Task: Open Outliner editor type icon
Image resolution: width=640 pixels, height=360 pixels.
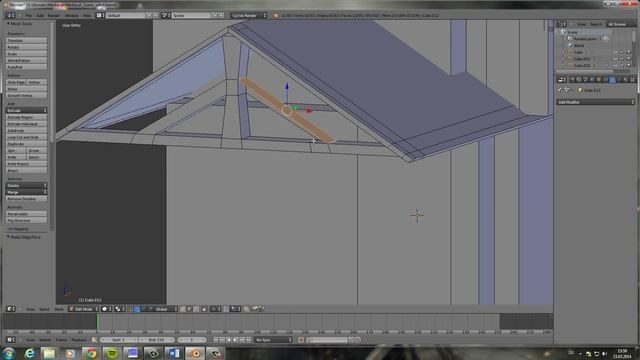Action: pos(562,24)
